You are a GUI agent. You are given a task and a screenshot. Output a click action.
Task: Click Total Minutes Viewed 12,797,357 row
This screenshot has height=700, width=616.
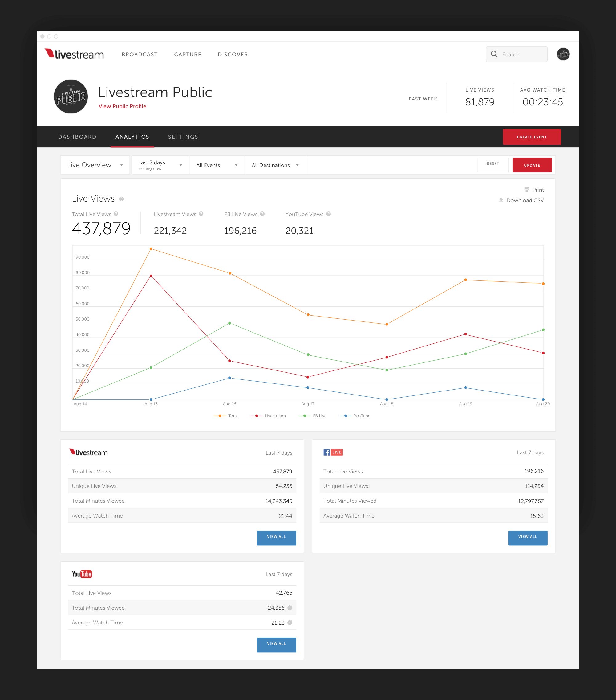[434, 501]
